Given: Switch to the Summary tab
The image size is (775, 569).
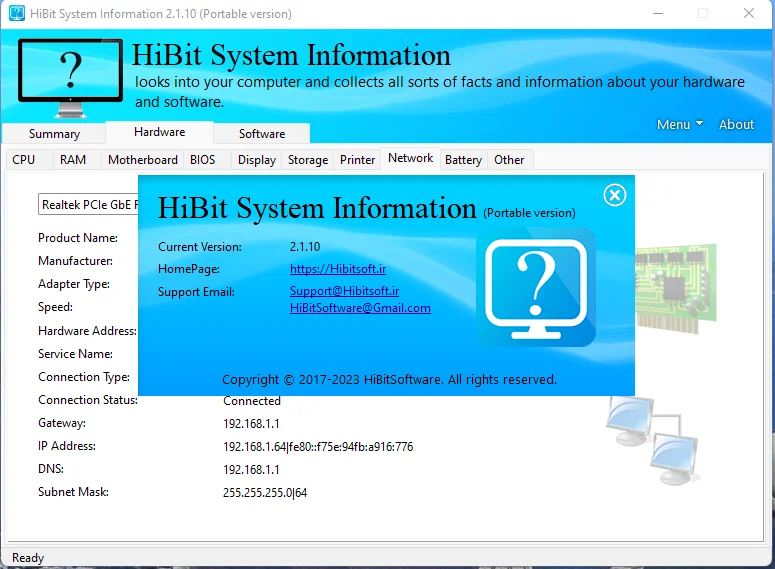Looking at the screenshot, I should point(54,134).
